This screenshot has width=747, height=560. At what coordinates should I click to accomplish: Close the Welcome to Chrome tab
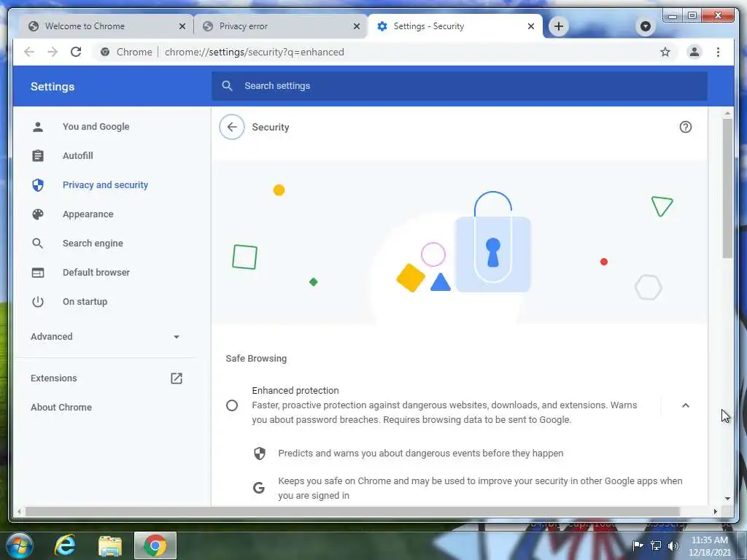click(182, 27)
